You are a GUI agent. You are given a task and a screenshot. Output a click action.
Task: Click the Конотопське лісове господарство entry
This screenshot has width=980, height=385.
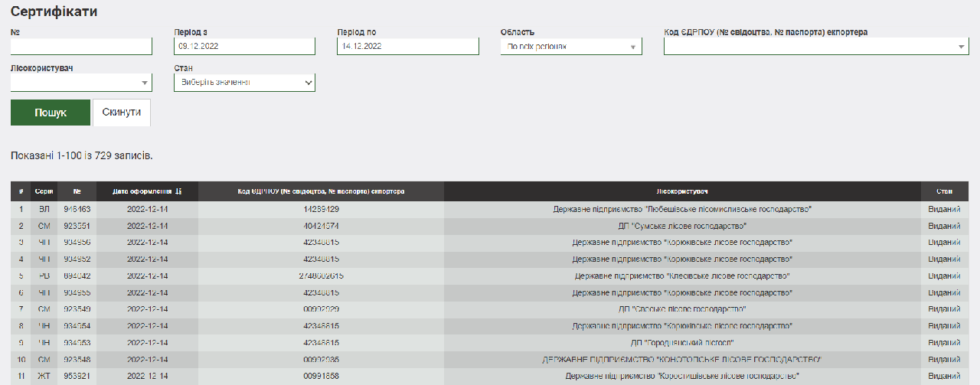tap(682, 360)
